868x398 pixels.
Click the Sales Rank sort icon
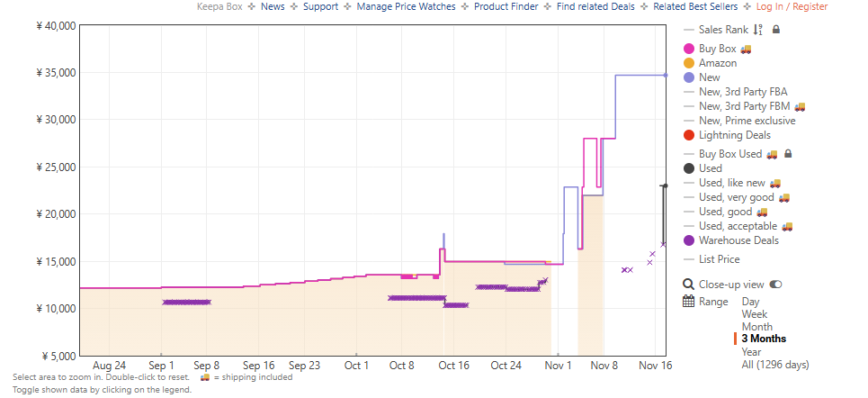[758, 30]
